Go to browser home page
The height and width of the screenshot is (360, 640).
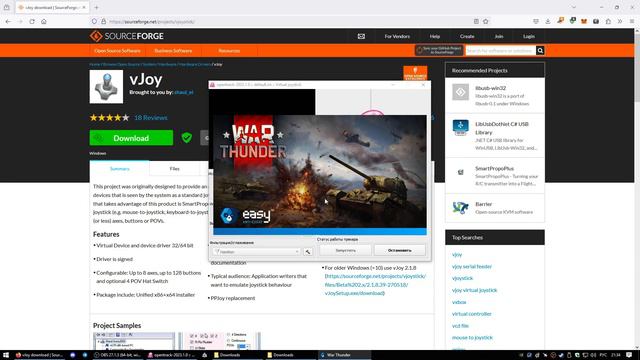tap(44, 21)
